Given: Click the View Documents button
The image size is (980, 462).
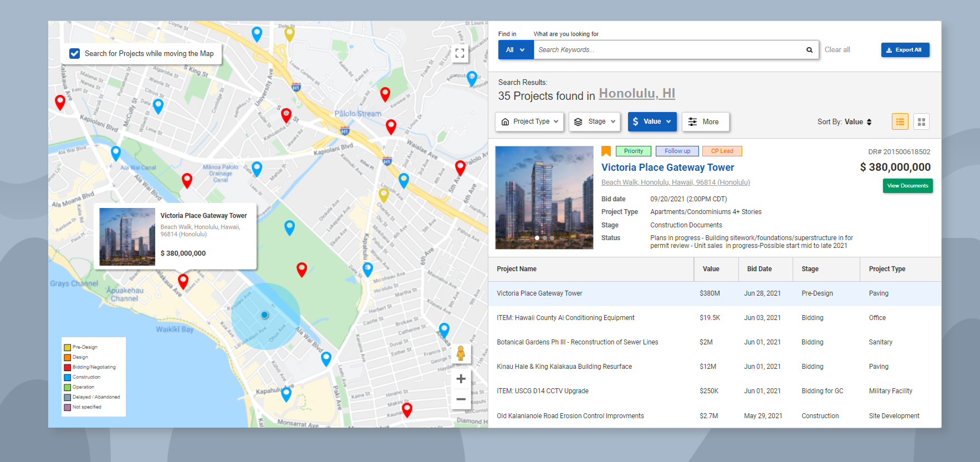Looking at the screenshot, I should [x=907, y=186].
